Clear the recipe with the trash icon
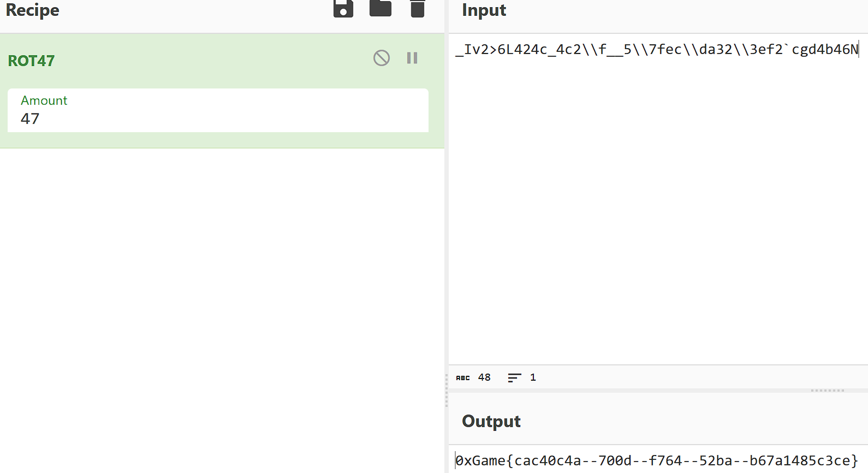Screen dimensions: 868x473 [x=418, y=9]
